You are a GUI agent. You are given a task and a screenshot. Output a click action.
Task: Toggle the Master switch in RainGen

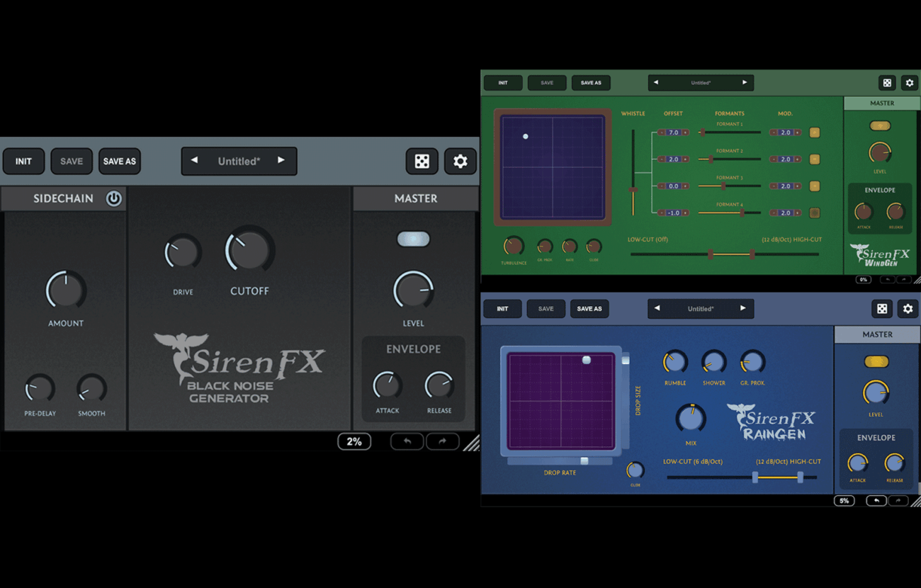tap(876, 361)
